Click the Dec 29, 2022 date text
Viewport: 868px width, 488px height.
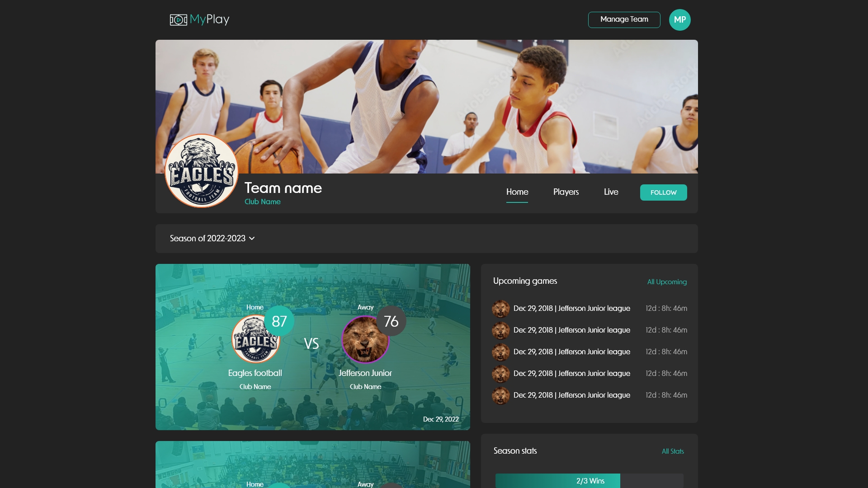[x=441, y=419]
